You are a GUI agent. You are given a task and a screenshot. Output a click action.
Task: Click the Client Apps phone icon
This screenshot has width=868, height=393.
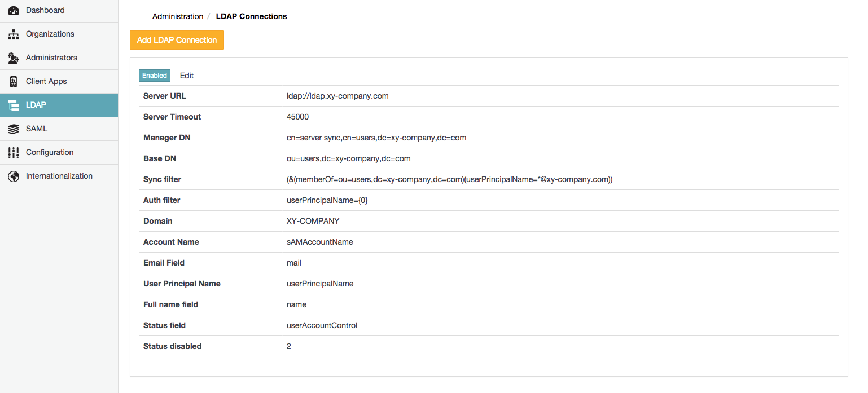coord(14,82)
